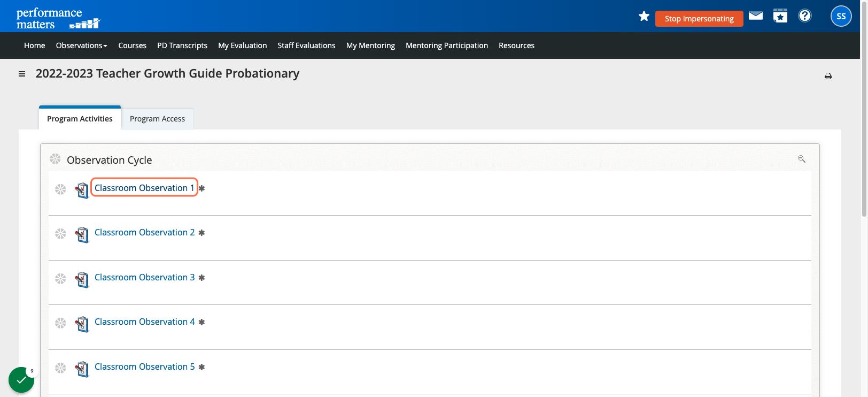Click the clipboard icon for Classroom Observation 4
This screenshot has width=868, height=397.
[82, 324]
